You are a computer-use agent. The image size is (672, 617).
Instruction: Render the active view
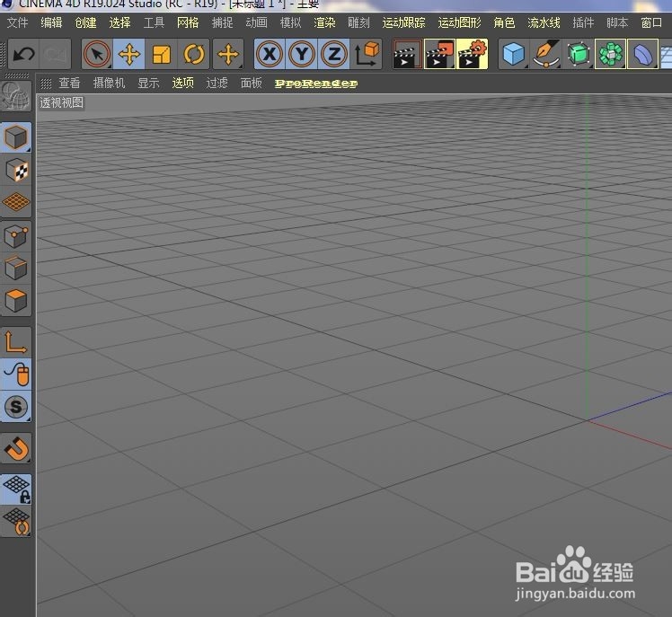pyautogui.click(x=408, y=54)
